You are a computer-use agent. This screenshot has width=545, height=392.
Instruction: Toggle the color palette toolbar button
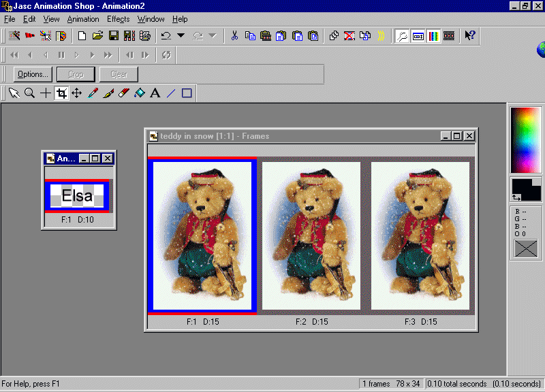tap(433, 35)
